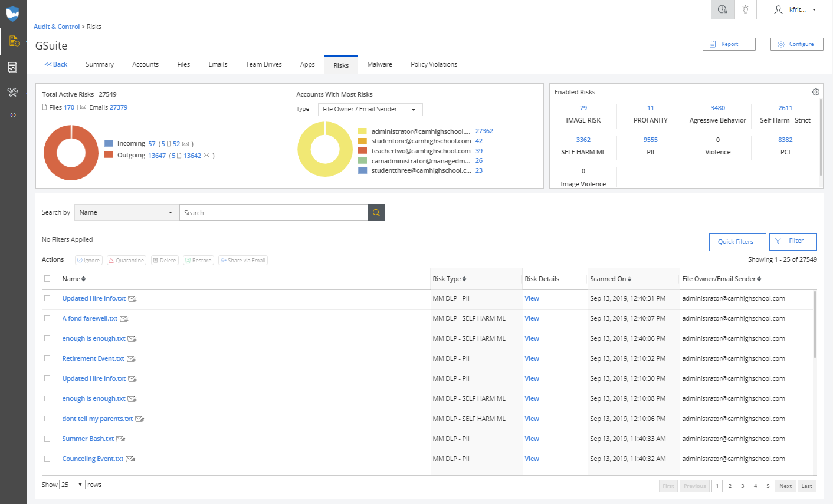This screenshot has width=833, height=504.
Task: Go to the Policy Violations tab
Action: pyautogui.click(x=434, y=65)
